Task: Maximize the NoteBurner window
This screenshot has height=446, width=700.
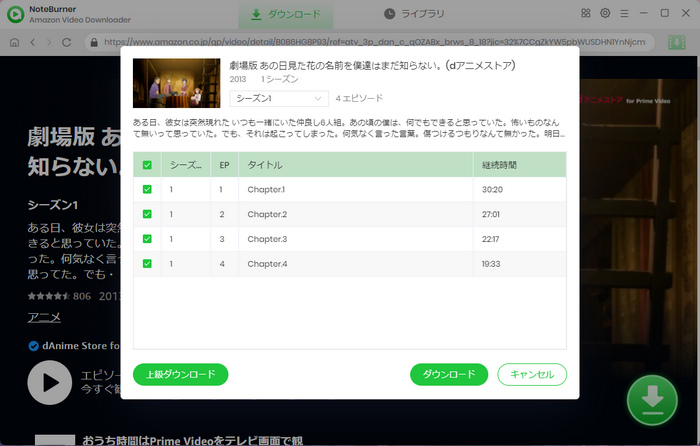Action: point(664,13)
